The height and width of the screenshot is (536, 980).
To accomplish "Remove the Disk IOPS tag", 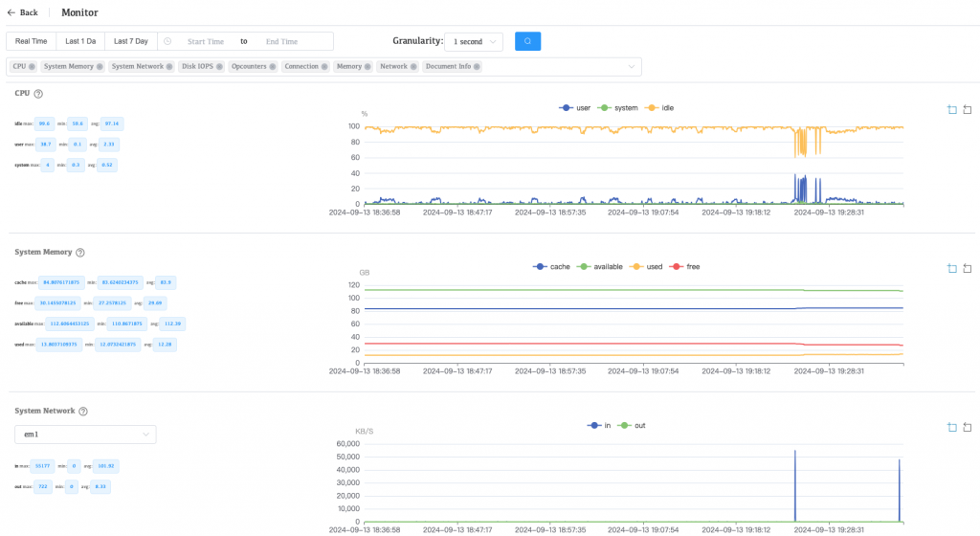I will click(218, 67).
